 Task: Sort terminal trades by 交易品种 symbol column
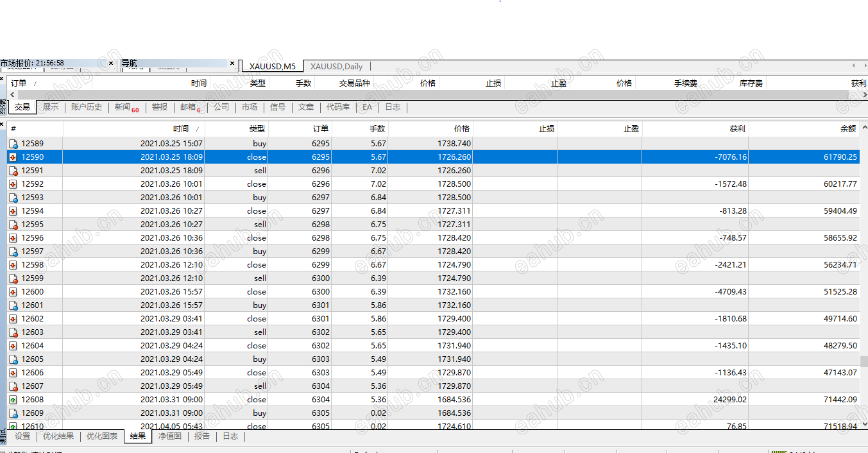coord(343,83)
